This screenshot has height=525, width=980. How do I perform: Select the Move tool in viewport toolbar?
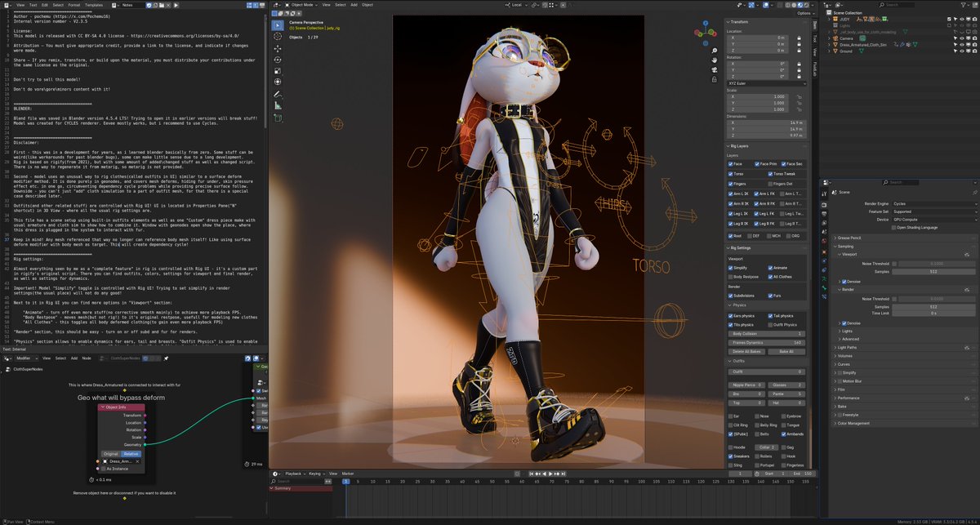click(277, 49)
